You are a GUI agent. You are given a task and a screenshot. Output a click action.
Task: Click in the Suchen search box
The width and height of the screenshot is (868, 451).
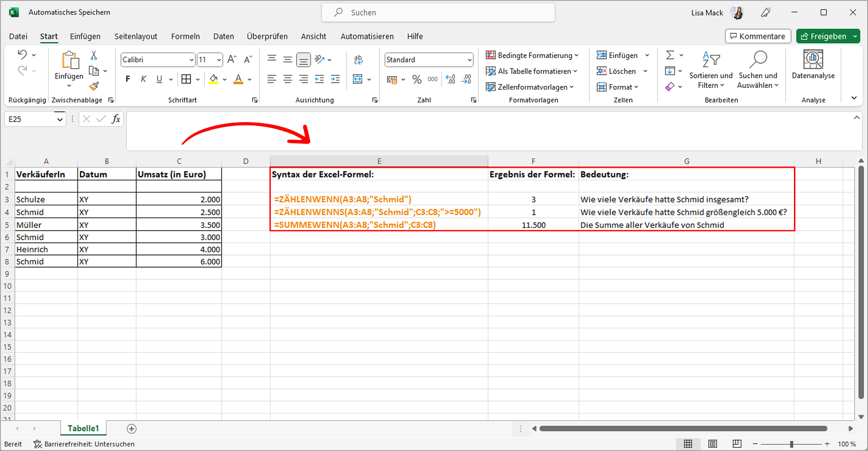438,12
